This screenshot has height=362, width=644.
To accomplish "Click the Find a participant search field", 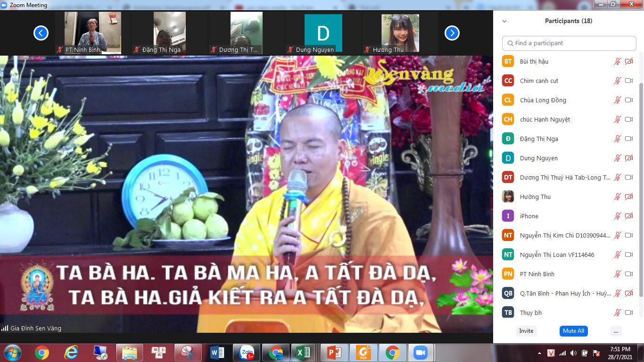I will point(569,43).
